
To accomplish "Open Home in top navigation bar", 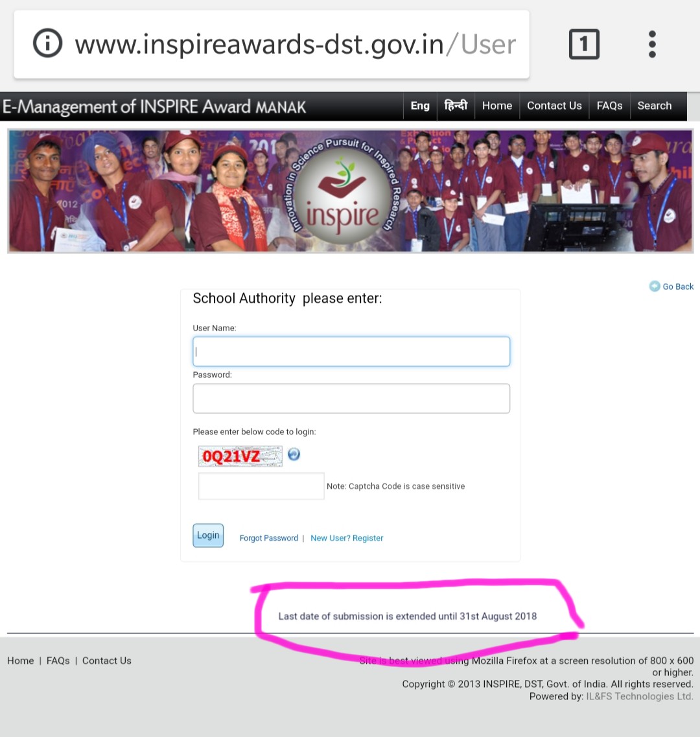I will pos(497,106).
